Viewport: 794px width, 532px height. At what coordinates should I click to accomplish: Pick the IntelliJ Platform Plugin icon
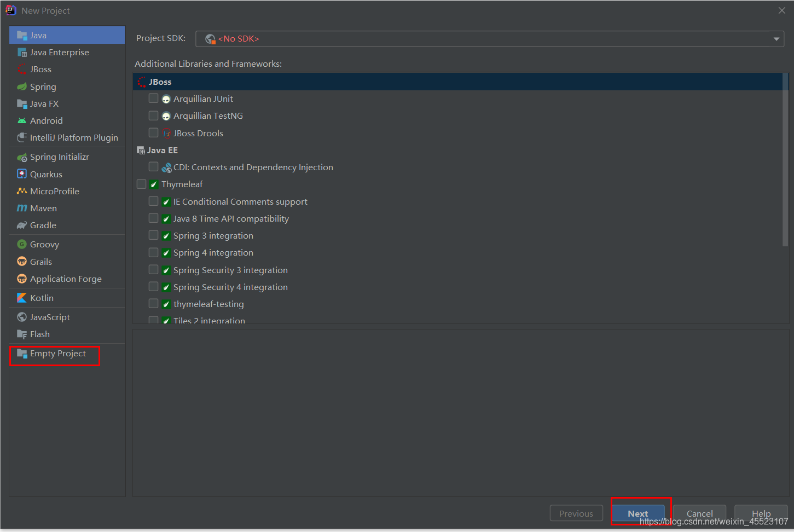tap(22, 137)
